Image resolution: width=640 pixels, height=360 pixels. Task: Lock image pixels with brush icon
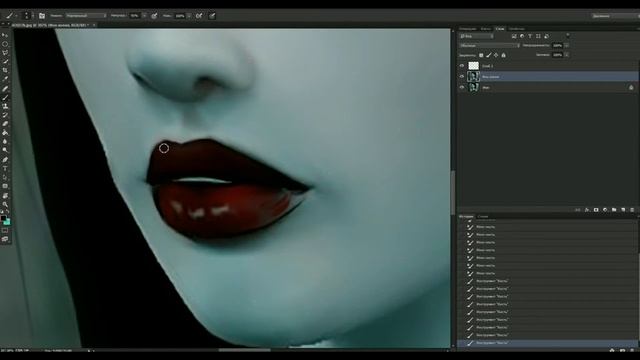click(489, 55)
